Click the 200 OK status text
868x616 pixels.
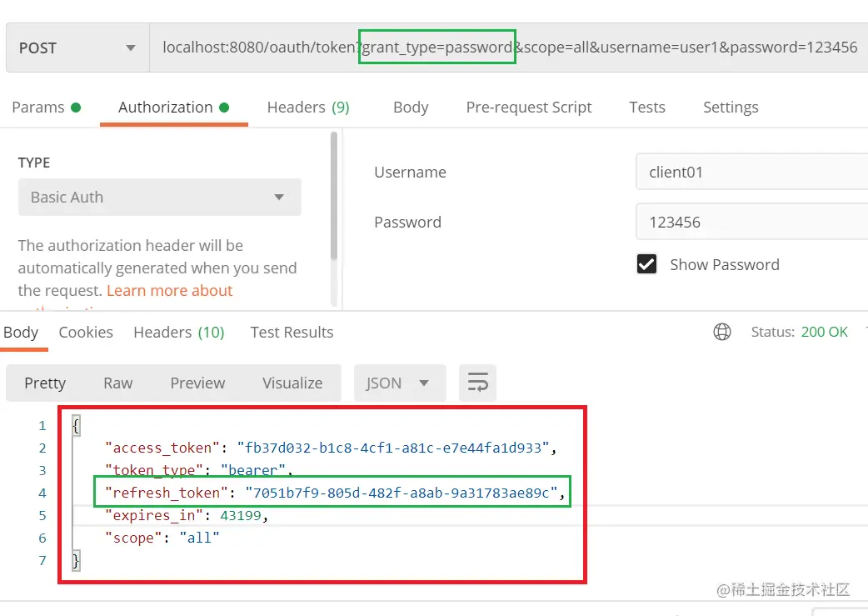click(x=825, y=332)
